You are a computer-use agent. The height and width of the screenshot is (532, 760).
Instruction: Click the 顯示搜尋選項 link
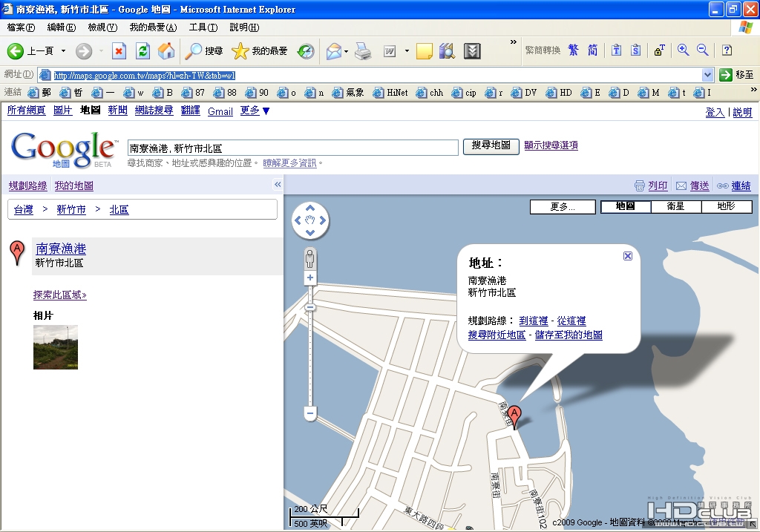tap(551, 145)
